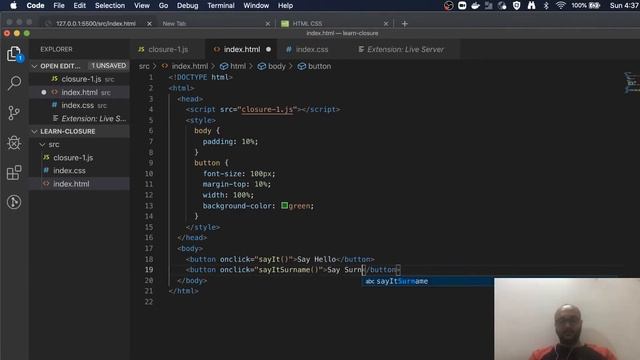
Task: Open the Extensions view in activity bar
Action: point(14,172)
